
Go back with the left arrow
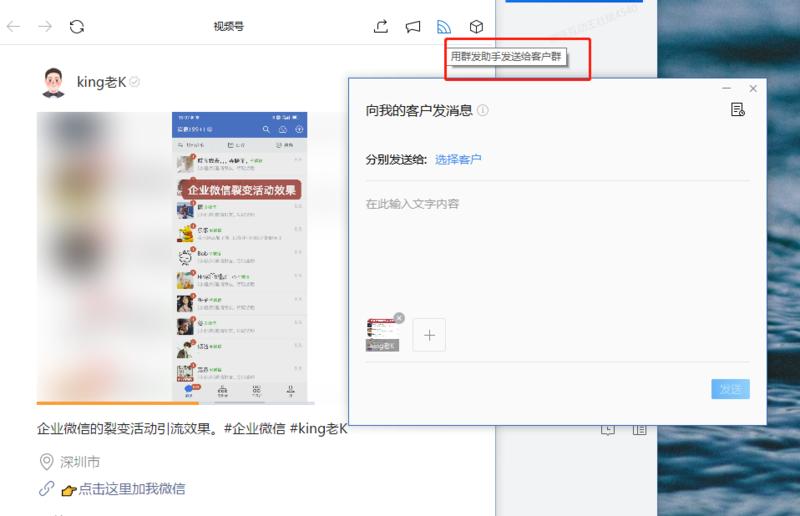(14, 26)
